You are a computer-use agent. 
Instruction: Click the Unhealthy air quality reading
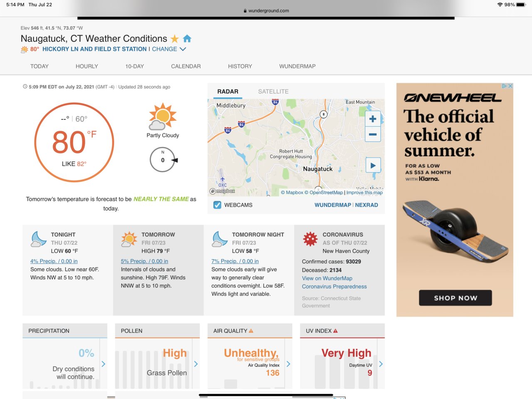(252, 354)
